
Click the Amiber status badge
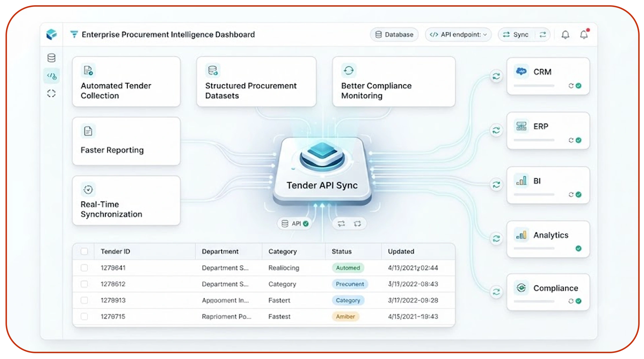tap(345, 316)
